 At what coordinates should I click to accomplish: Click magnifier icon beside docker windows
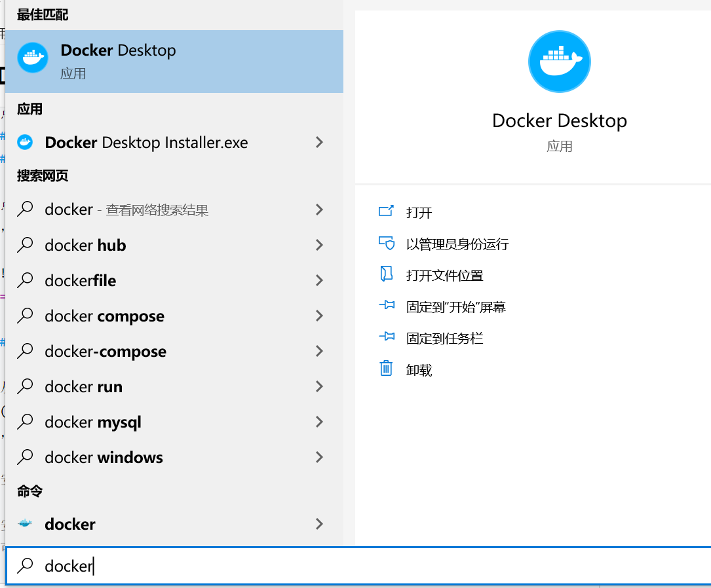coord(25,456)
